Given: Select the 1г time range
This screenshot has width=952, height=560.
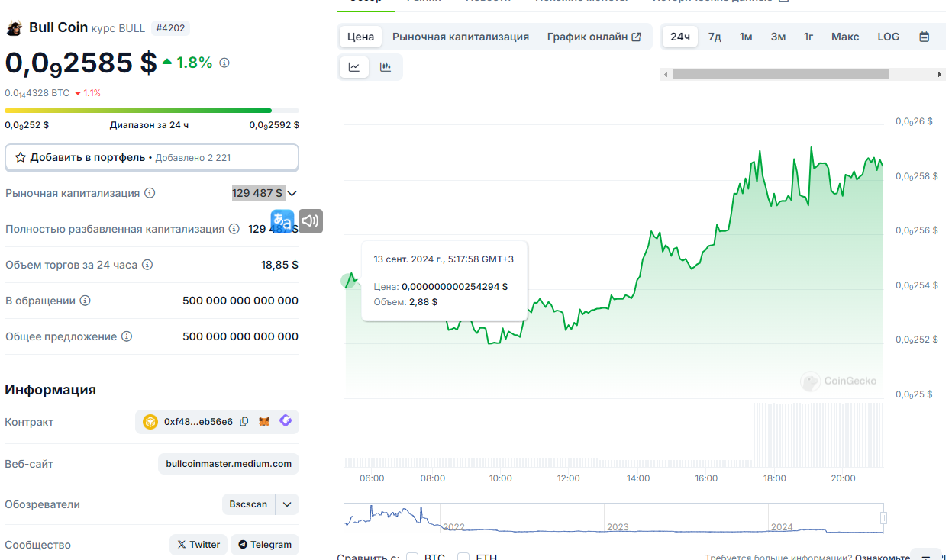Looking at the screenshot, I should coord(808,37).
